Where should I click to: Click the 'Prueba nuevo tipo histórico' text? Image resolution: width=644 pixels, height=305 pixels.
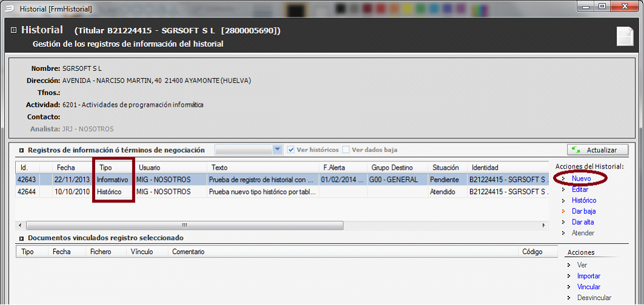(x=262, y=191)
